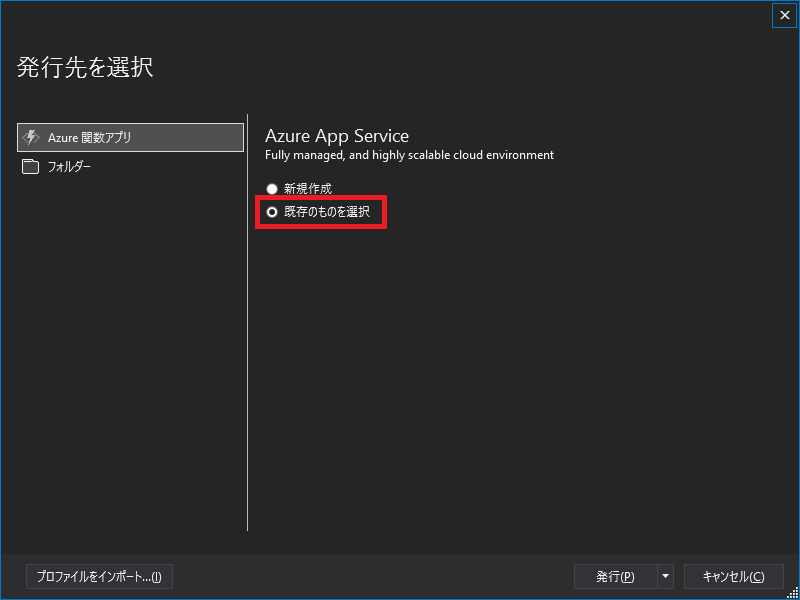This screenshot has height=600, width=800.
Task: Click プロファイルをインポート...(I) button
Action: click(x=99, y=577)
